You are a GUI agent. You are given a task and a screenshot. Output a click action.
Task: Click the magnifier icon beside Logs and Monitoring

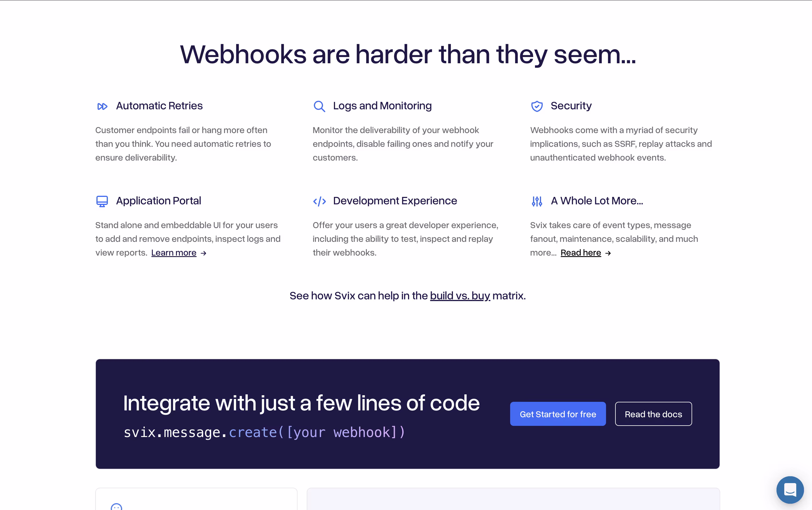(x=319, y=106)
